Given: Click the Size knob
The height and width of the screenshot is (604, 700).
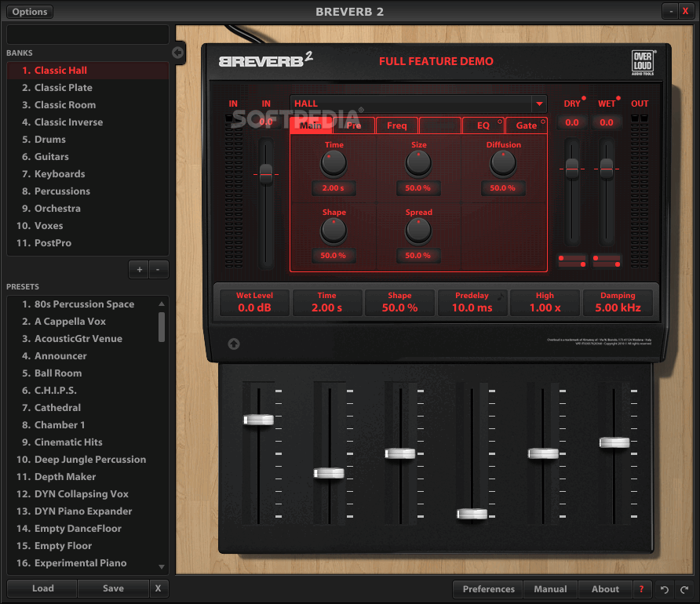Looking at the screenshot, I should pyautogui.click(x=418, y=163).
